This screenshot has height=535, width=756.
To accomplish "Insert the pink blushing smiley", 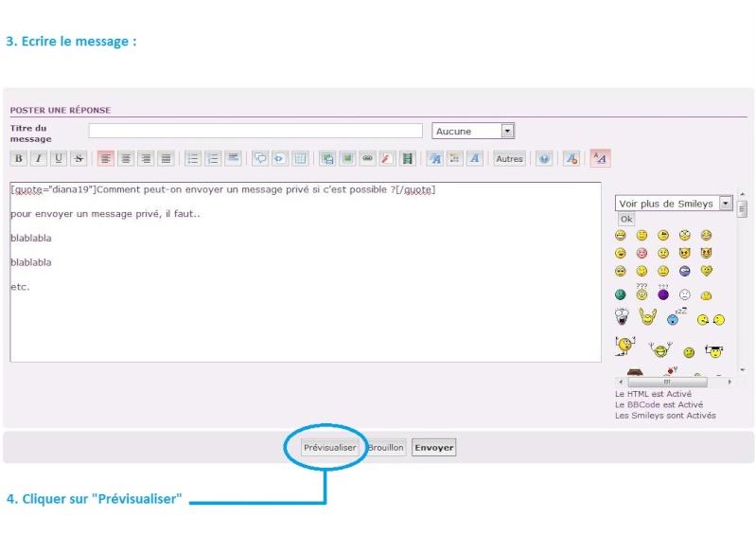I will pyautogui.click(x=642, y=253).
